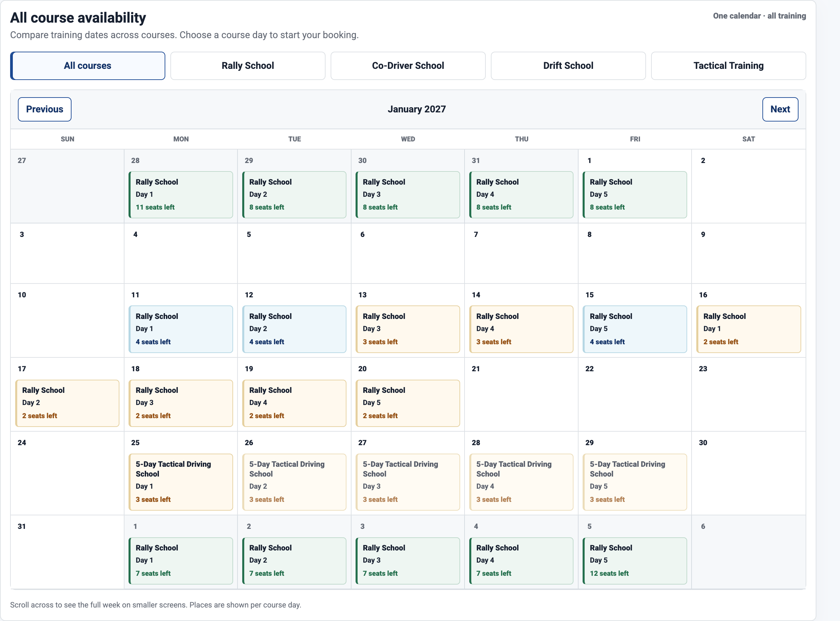Book Rally School Day 4 on February 4
Image resolution: width=840 pixels, height=621 pixels.
[522, 561]
